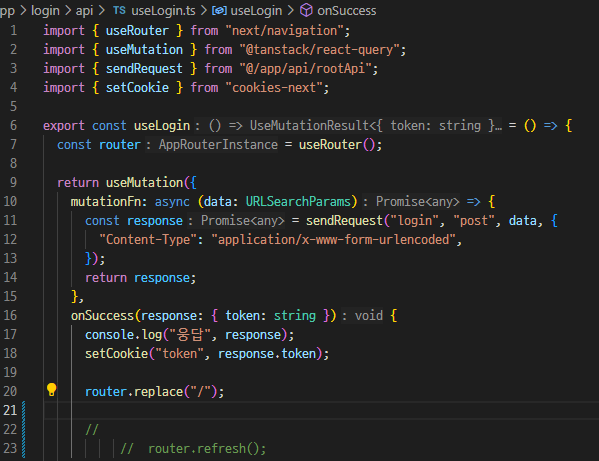This screenshot has width=599, height=461.
Task: Select onSuccess in the breadcrumb
Action: (x=346, y=11)
